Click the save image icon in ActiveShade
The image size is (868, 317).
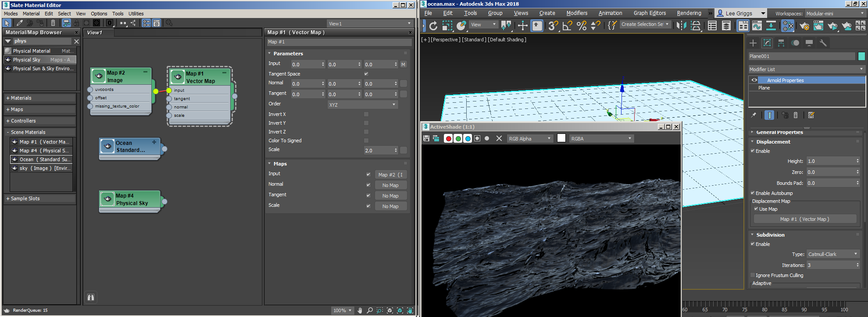[x=426, y=138]
